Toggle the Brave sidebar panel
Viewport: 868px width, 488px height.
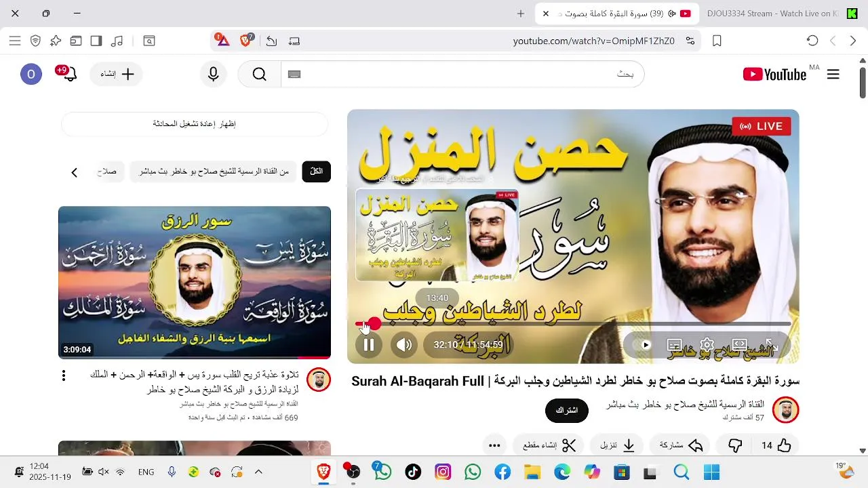[96, 41]
